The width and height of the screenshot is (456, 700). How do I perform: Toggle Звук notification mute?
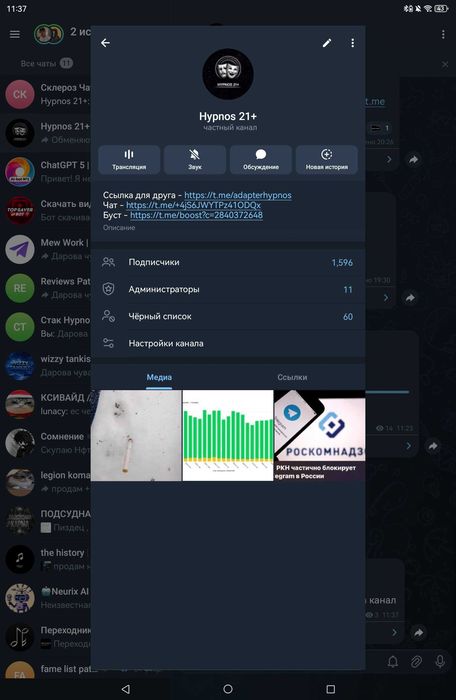pos(195,159)
